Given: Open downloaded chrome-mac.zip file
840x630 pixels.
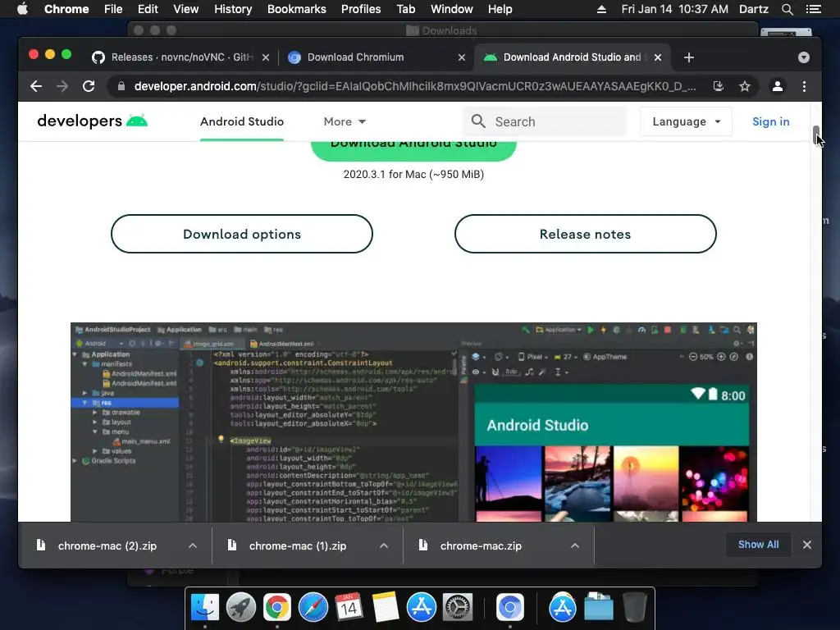Looking at the screenshot, I should [481, 546].
